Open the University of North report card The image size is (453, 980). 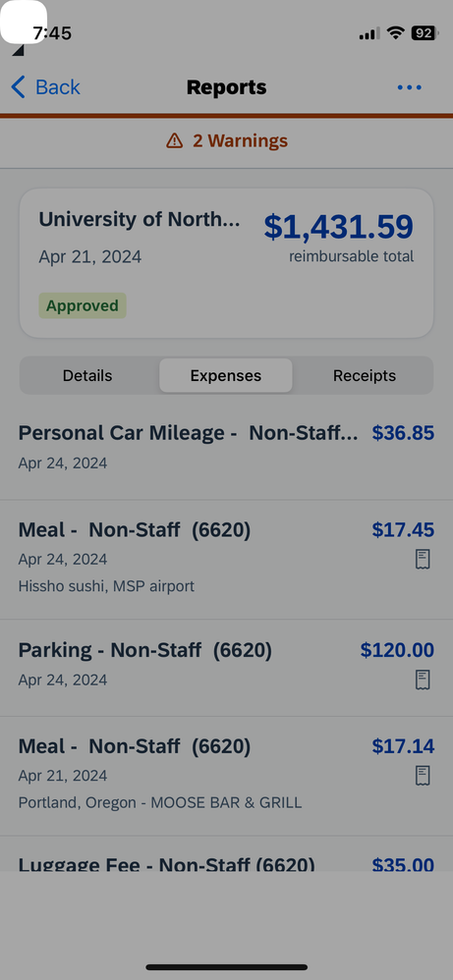point(226,263)
